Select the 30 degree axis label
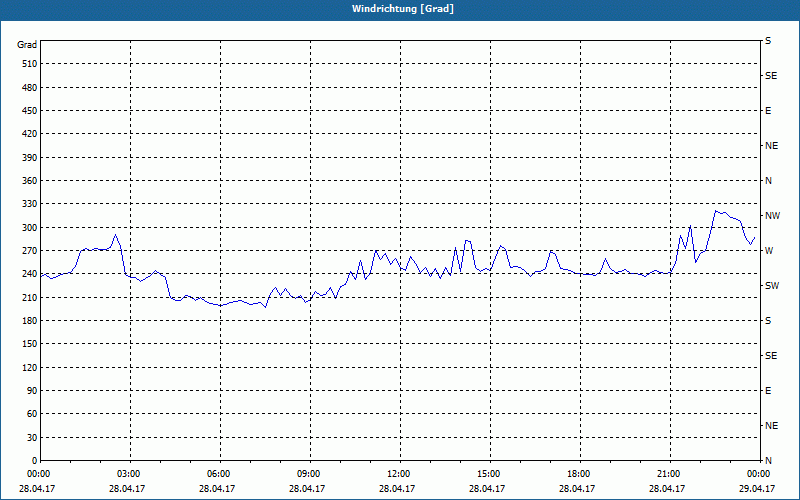The width and height of the screenshot is (800, 500). coord(32,437)
